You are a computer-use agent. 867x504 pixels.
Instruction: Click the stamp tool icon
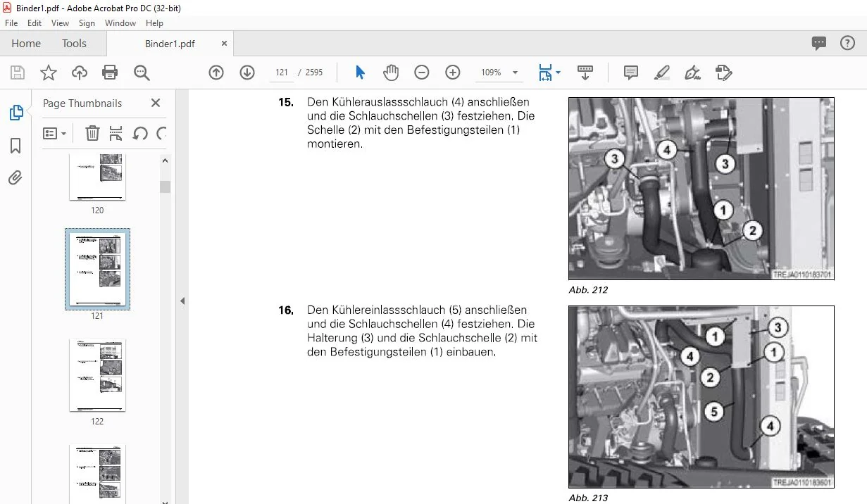click(x=723, y=73)
